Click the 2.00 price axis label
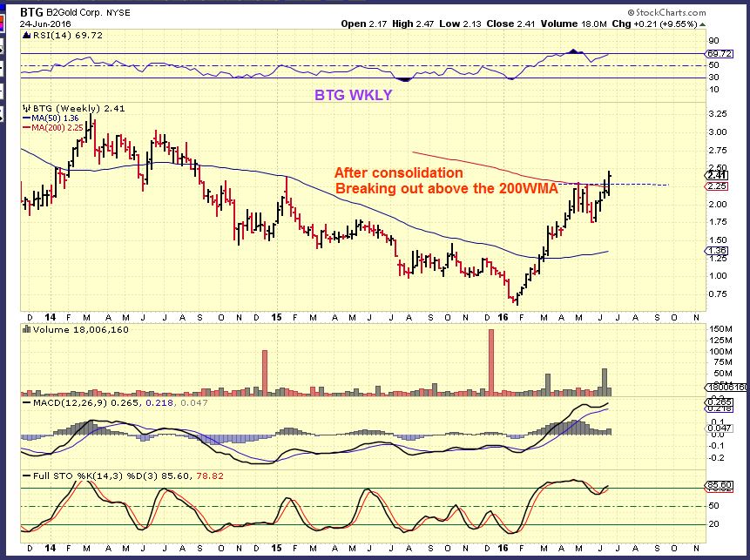Image resolution: width=750 pixels, height=560 pixels. tap(718, 204)
